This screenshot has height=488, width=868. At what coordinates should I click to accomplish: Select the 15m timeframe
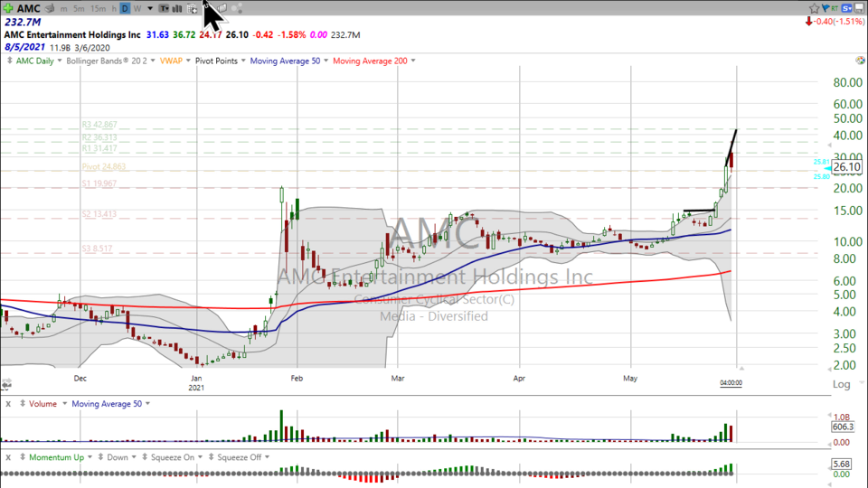pyautogui.click(x=97, y=8)
